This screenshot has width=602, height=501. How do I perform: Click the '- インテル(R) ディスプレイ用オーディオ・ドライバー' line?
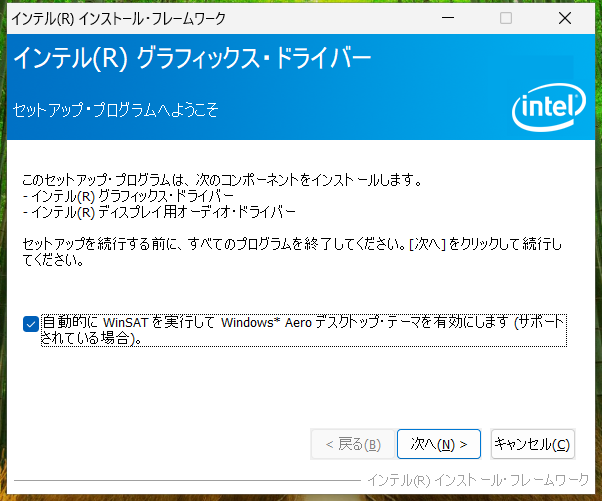pyautogui.click(x=159, y=212)
